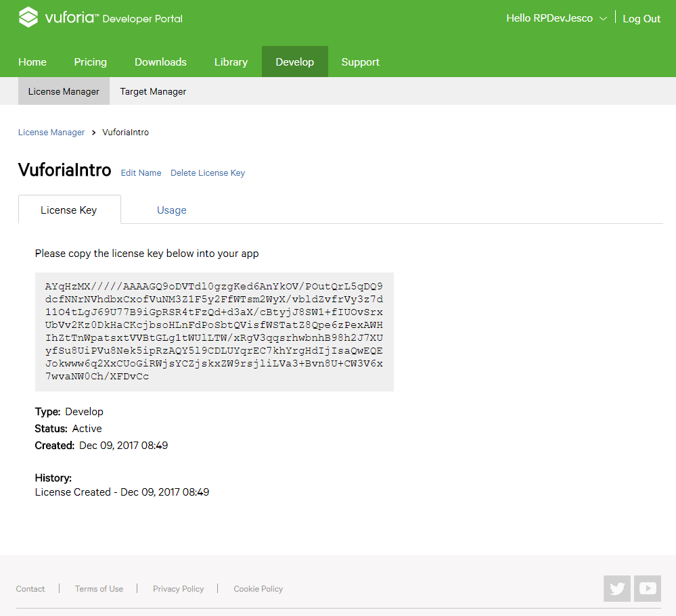This screenshot has width=676, height=616.
Task: Open the Cookie Policy footer link
Action: tap(258, 589)
